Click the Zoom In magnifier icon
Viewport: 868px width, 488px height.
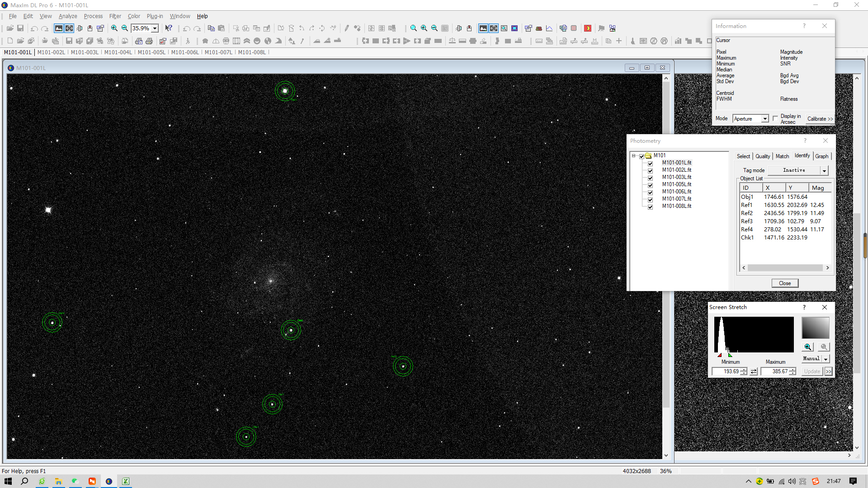(x=114, y=28)
